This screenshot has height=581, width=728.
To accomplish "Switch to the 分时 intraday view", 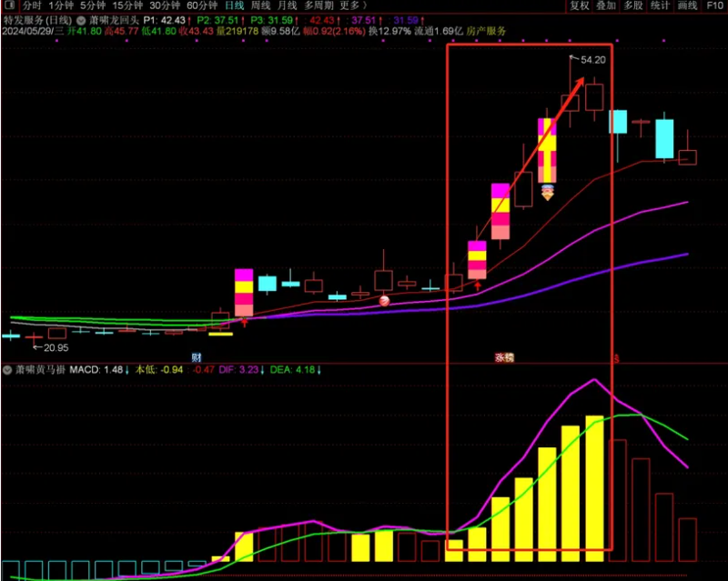I will tap(32, 5).
